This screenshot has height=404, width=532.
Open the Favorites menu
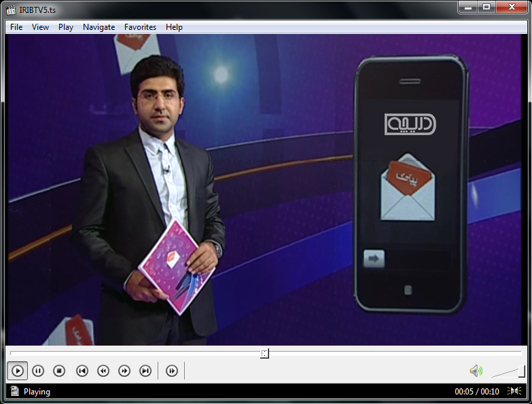[x=140, y=27]
